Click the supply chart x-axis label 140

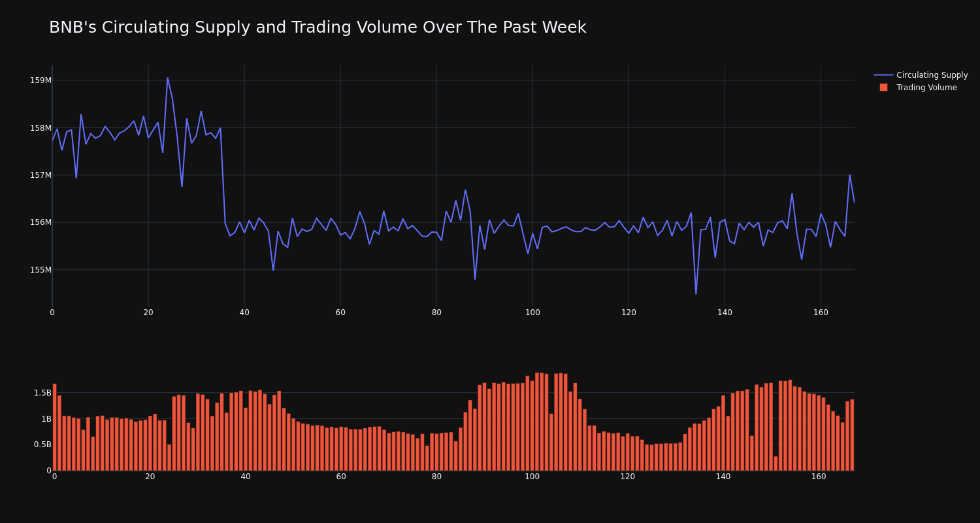(725, 312)
